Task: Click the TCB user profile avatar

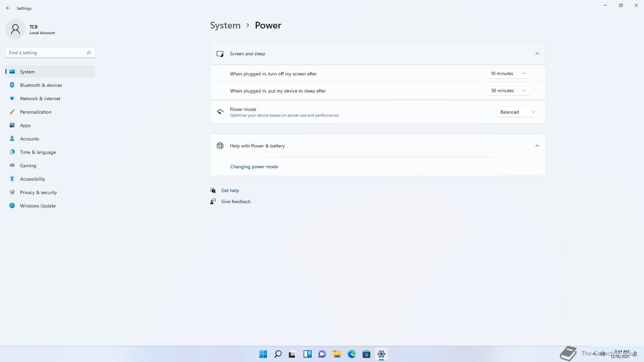Action: 15,29
